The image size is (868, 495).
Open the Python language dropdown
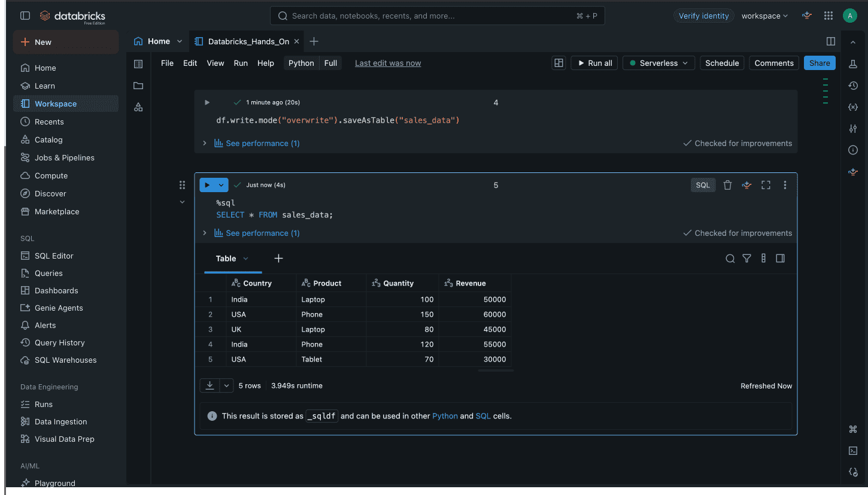301,63
